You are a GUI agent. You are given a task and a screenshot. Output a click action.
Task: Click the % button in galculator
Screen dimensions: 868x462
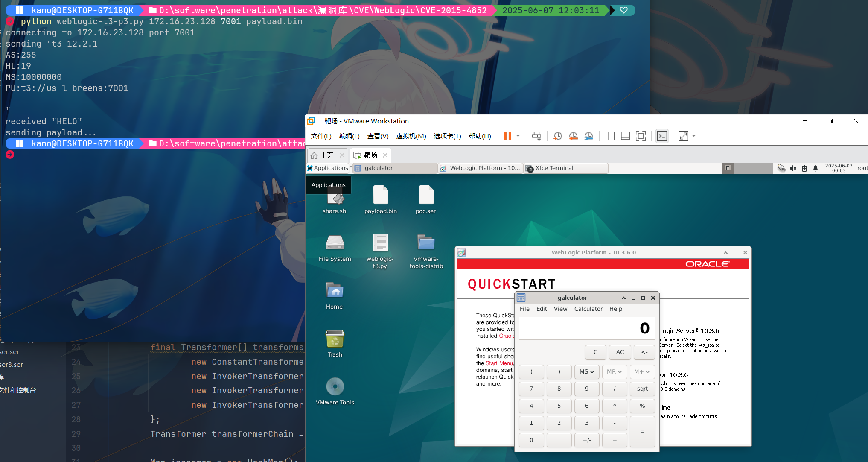point(642,406)
